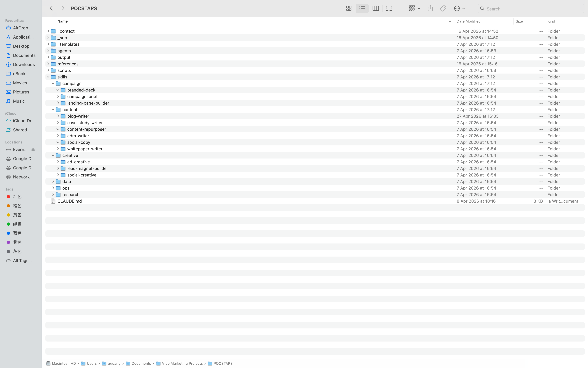This screenshot has height=368, width=588.
Task: Collapse the campaign folder
Action: click(53, 84)
